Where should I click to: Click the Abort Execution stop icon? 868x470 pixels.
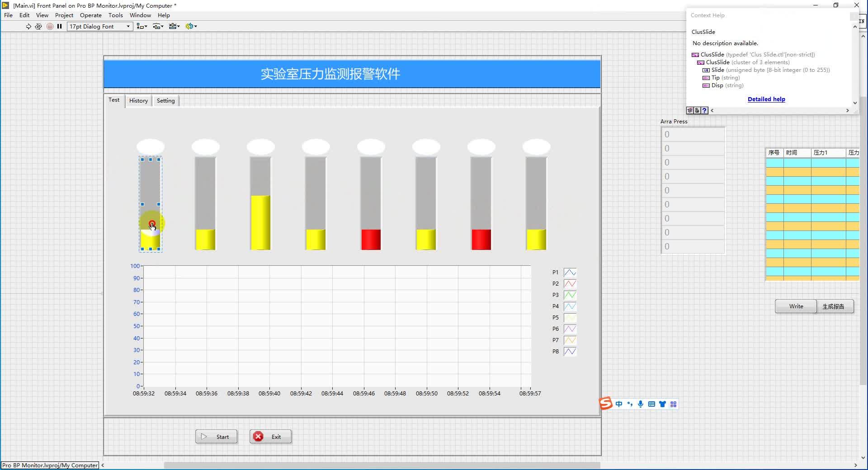[x=50, y=26]
